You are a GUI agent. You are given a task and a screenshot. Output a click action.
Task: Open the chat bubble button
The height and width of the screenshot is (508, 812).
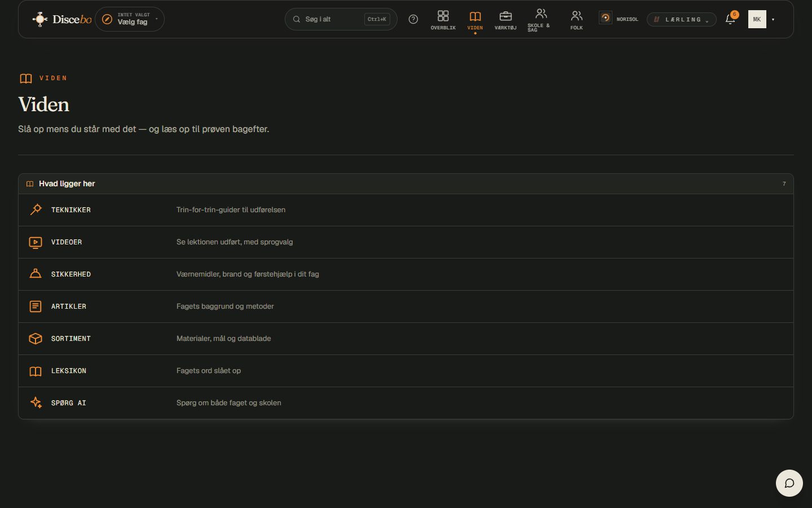(789, 483)
